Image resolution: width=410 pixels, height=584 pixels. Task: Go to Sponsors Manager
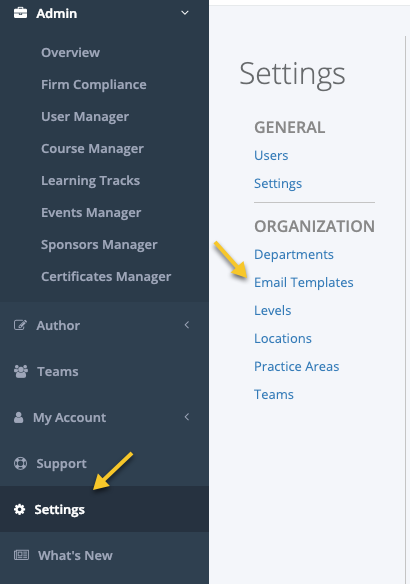(99, 245)
